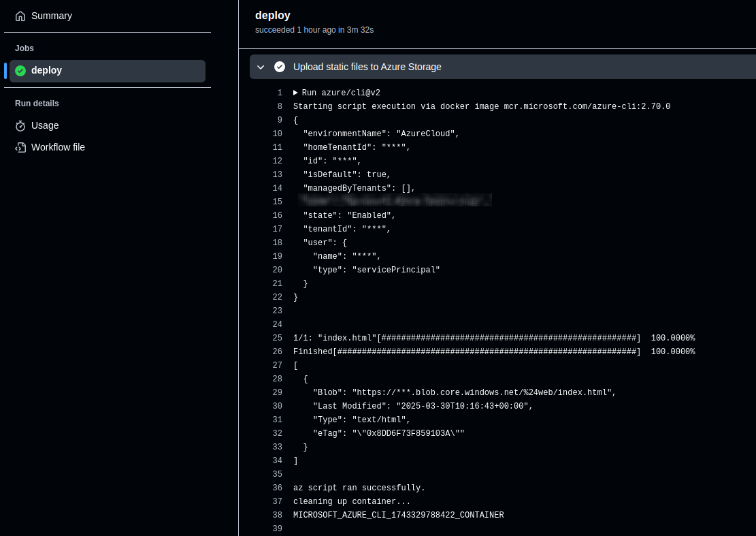Viewport: 756px width, 536px height.
Task: Open the Summary page link
Action: (x=51, y=16)
